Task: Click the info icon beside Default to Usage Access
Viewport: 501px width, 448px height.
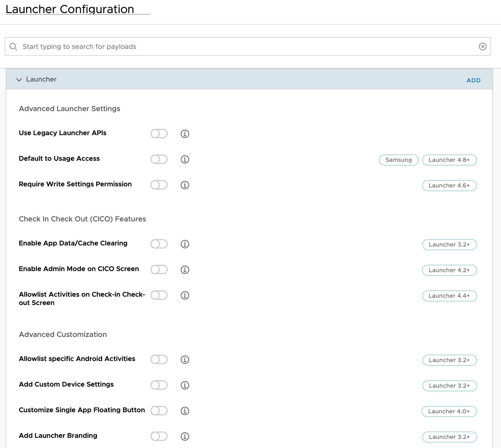Action: click(185, 159)
